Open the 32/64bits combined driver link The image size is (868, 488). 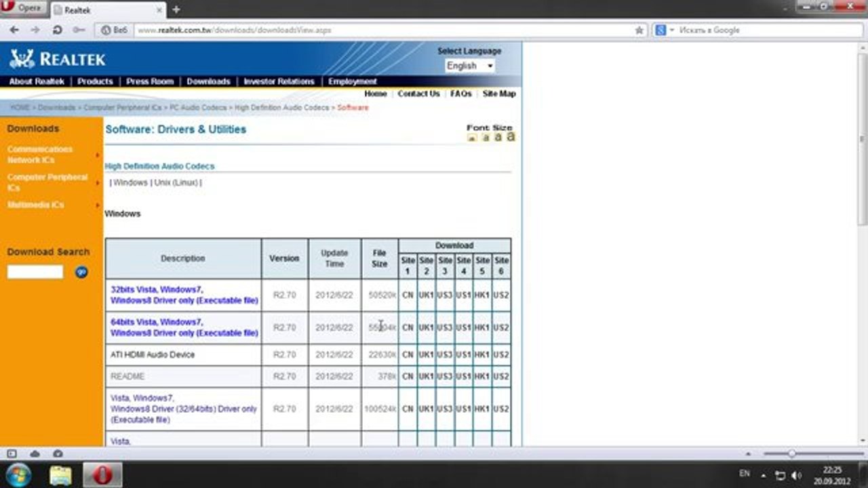184,409
